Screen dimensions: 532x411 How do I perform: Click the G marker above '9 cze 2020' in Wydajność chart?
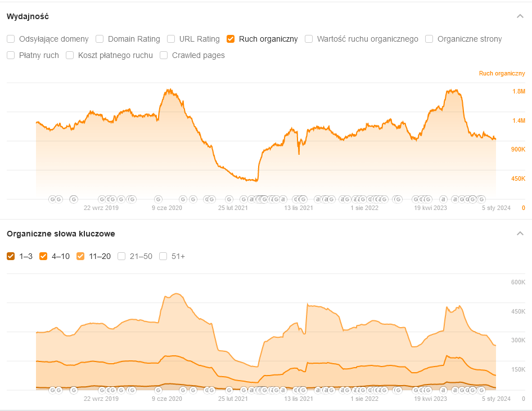click(x=158, y=199)
